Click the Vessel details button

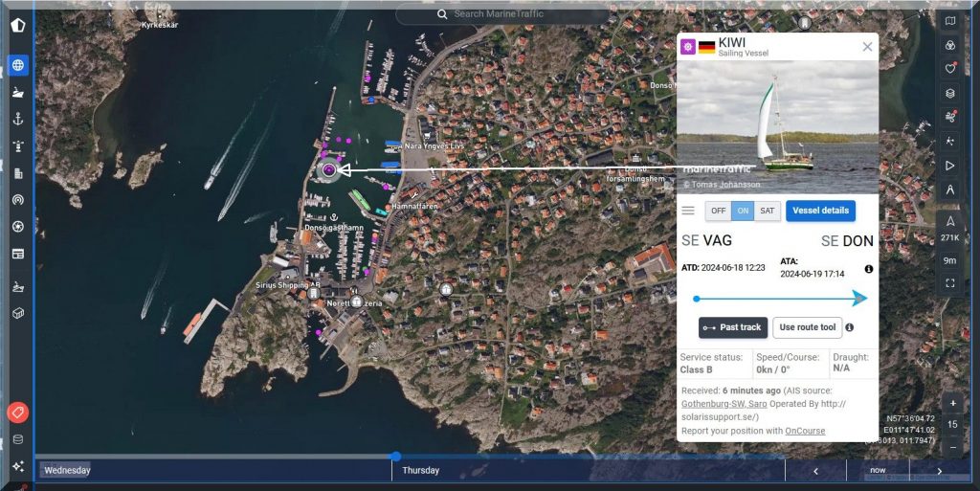(820, 211)
